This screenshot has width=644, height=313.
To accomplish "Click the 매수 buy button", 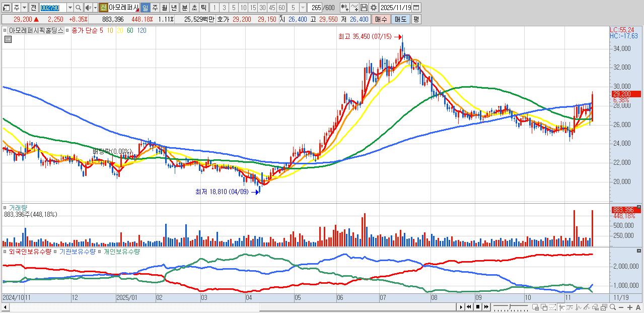I will click(381, 19).
